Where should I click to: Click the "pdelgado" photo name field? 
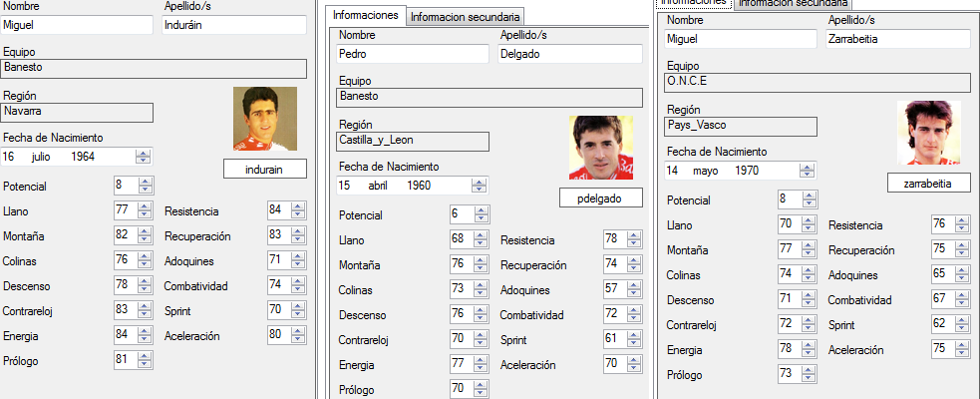[600, 199]
